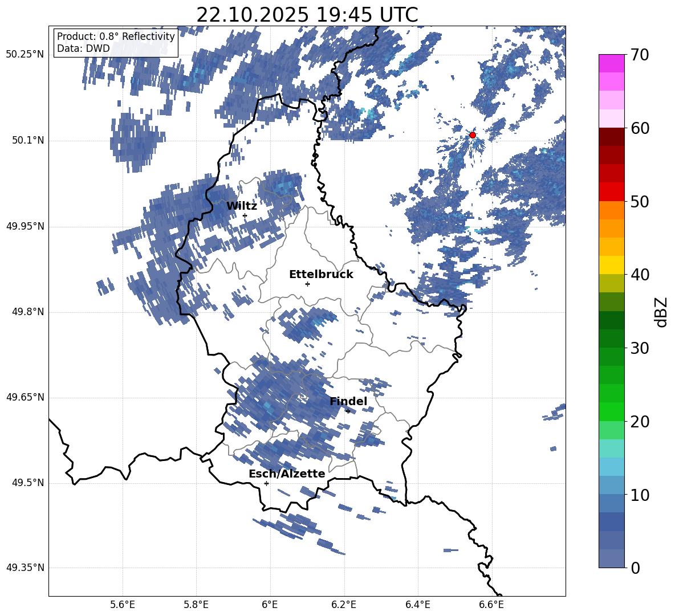Viewport: 675px width, 616px height.
Task: Click the 49.95°N latitude label
Action: [25, 226]
